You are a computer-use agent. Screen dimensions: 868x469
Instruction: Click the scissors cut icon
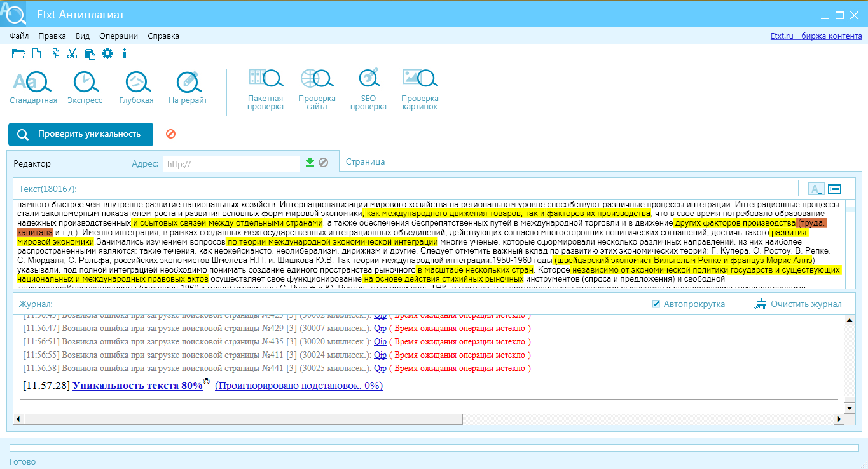72,54
